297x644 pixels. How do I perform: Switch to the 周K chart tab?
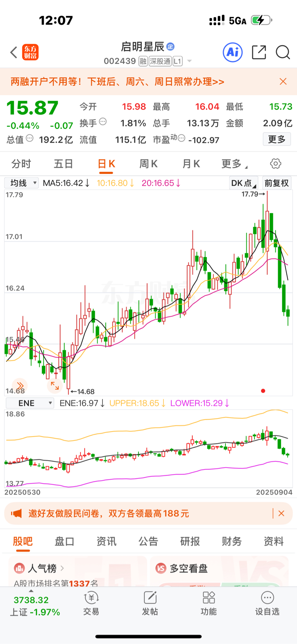click(148, 164)
